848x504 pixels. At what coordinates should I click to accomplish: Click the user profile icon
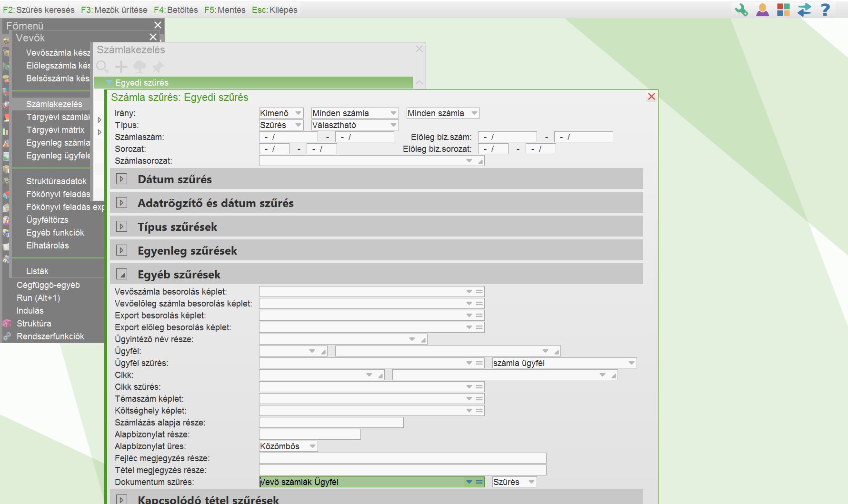762,10
